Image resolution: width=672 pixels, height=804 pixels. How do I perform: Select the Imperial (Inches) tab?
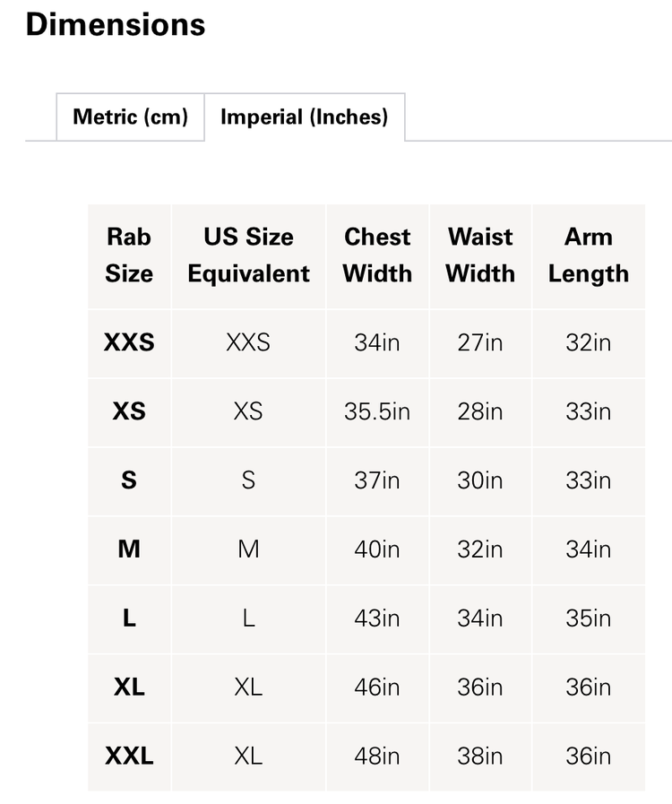tap(304, 117)
